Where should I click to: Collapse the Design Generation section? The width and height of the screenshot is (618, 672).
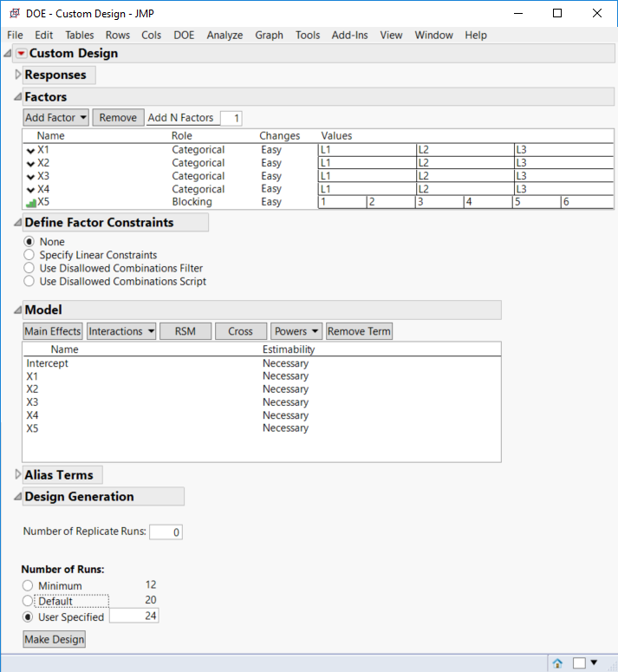pyautogui.click(x=17, y=496)
